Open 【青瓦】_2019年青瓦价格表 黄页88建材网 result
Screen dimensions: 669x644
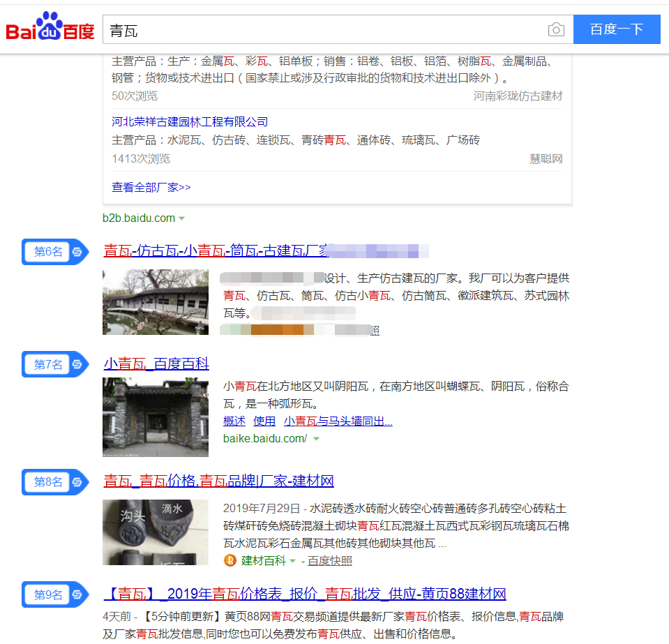[305, 594]
